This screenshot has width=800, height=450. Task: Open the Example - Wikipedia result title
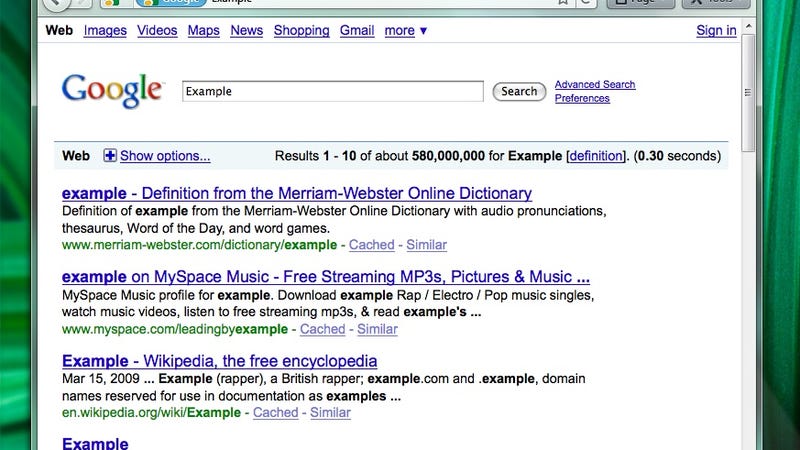click(x=219, y=361)
